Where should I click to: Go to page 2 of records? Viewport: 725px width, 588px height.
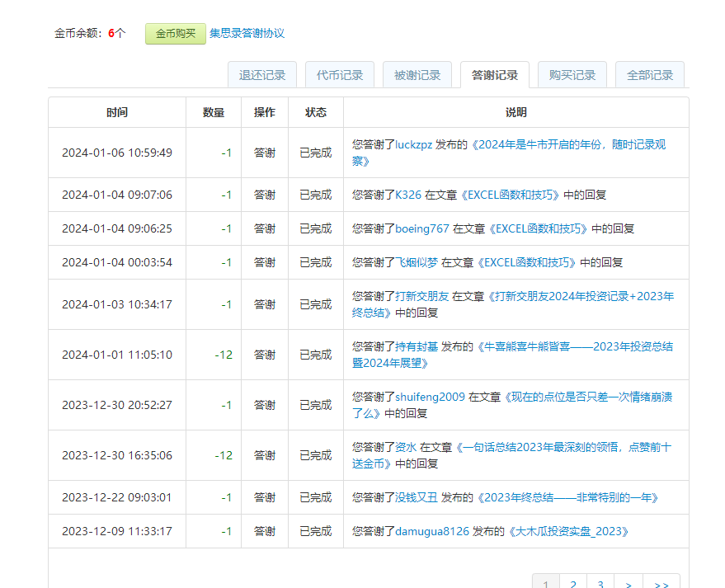coord(573,584)
